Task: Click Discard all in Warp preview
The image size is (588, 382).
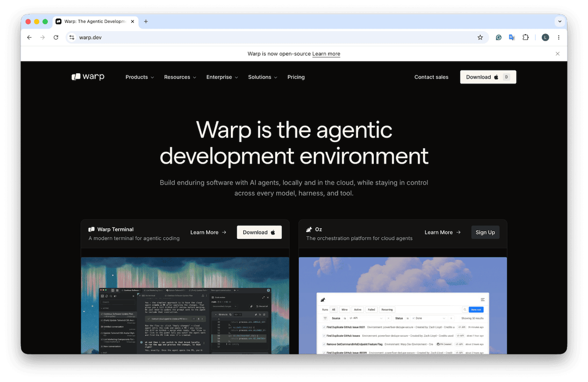Action: coord(263,306)
